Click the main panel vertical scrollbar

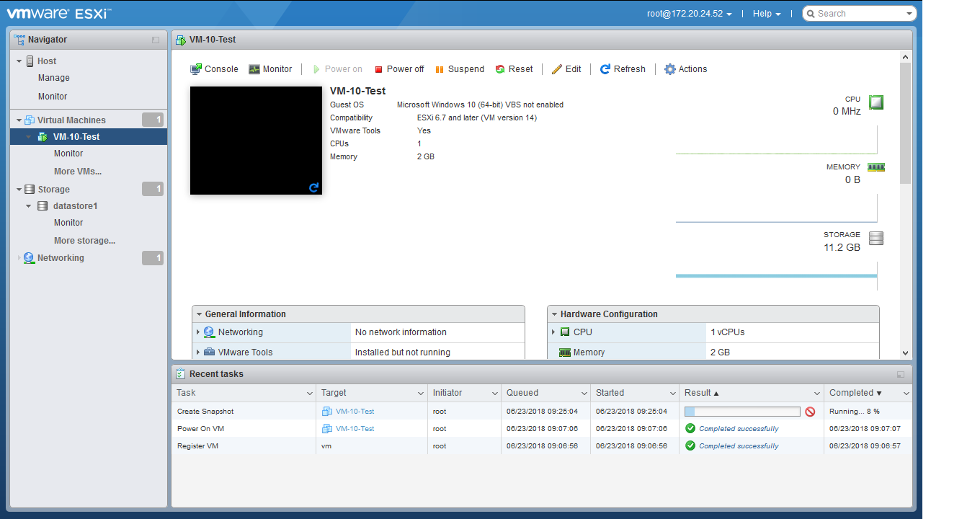pyautogui.click(x=906, y=123)
